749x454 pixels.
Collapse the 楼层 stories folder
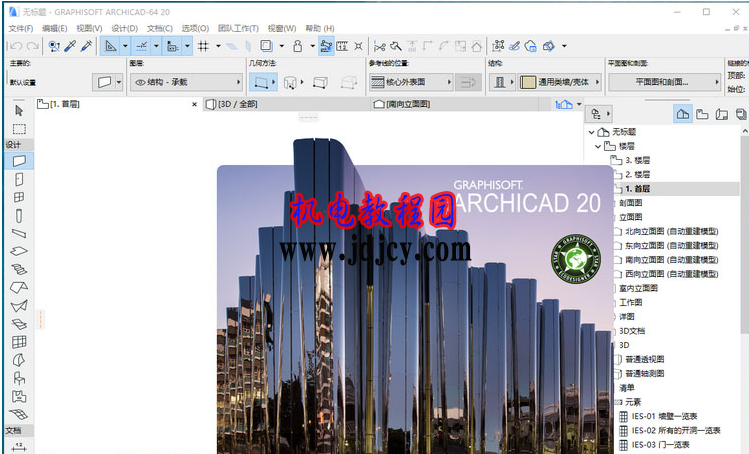click(598, 146)
